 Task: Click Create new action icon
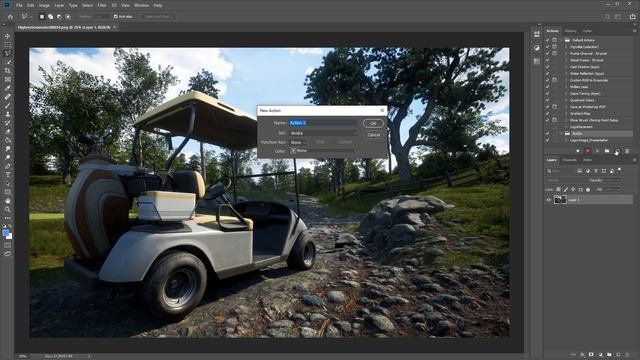coord(617,151)
